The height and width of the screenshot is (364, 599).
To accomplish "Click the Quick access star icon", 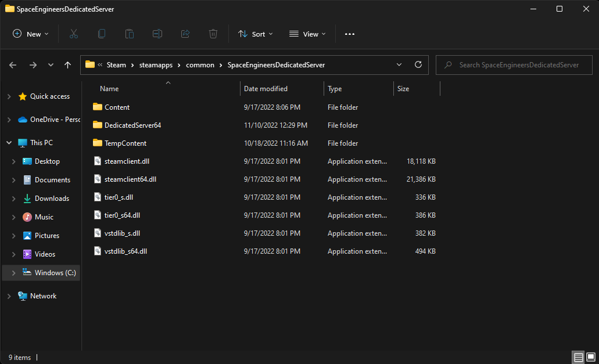I will 23,96.
